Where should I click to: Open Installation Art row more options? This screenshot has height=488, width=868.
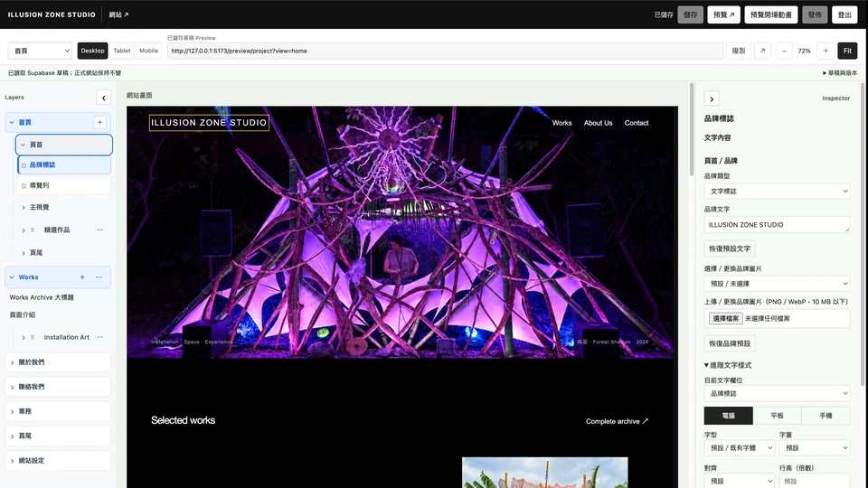point(99,337)
